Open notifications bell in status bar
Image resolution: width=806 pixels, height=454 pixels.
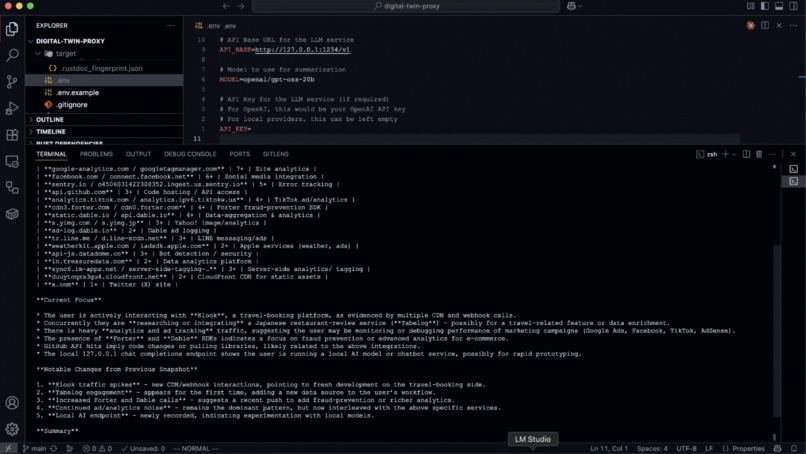[x=794, y=448]
